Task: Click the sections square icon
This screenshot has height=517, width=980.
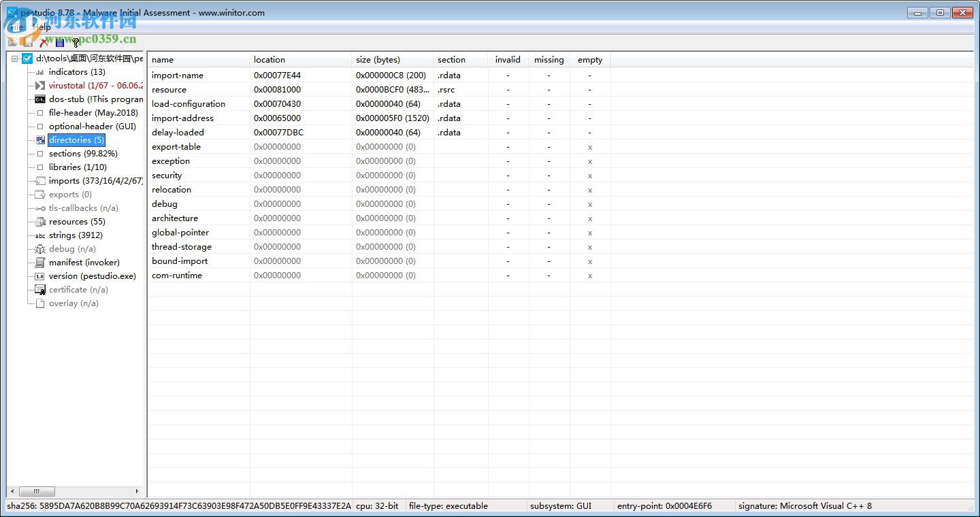Action: tap(39, 154)
